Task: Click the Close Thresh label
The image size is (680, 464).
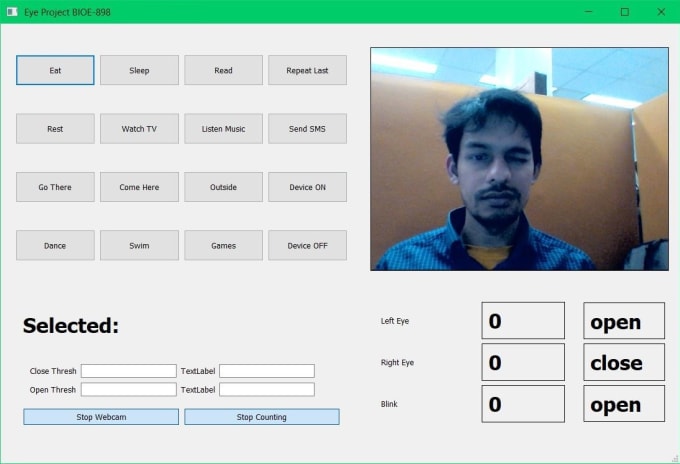Action: pyautogui.click(x=53, y=371)
